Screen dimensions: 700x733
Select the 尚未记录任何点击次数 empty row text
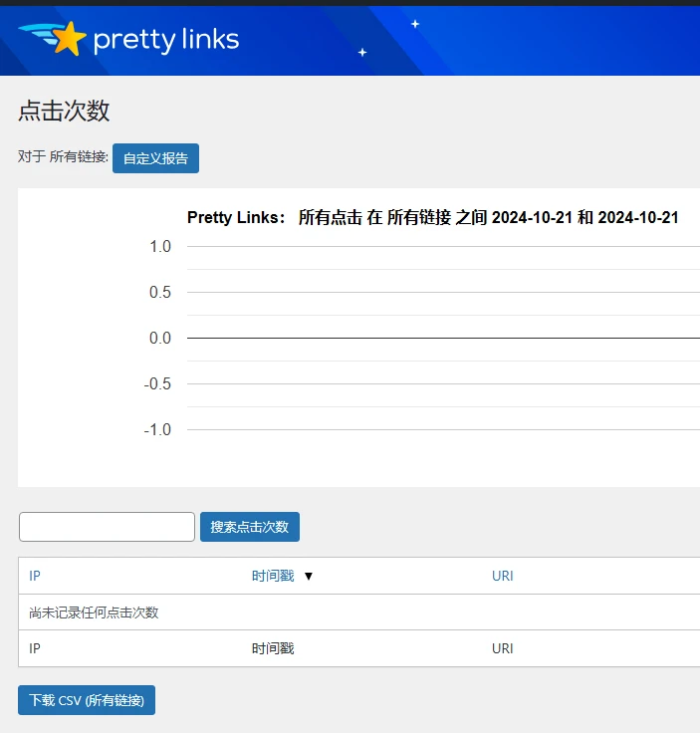[94, 612]
